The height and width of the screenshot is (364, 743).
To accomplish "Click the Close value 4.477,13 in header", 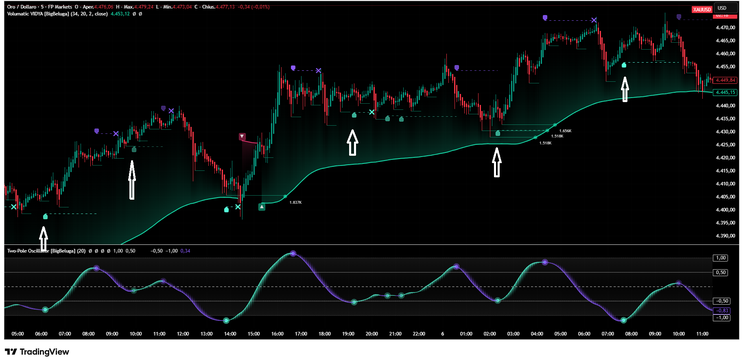I will click(x=224, y=8).
